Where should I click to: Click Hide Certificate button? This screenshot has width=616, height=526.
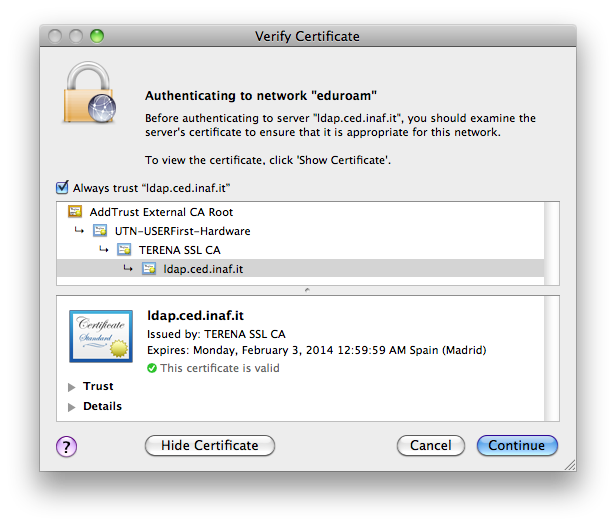(210, 445)
